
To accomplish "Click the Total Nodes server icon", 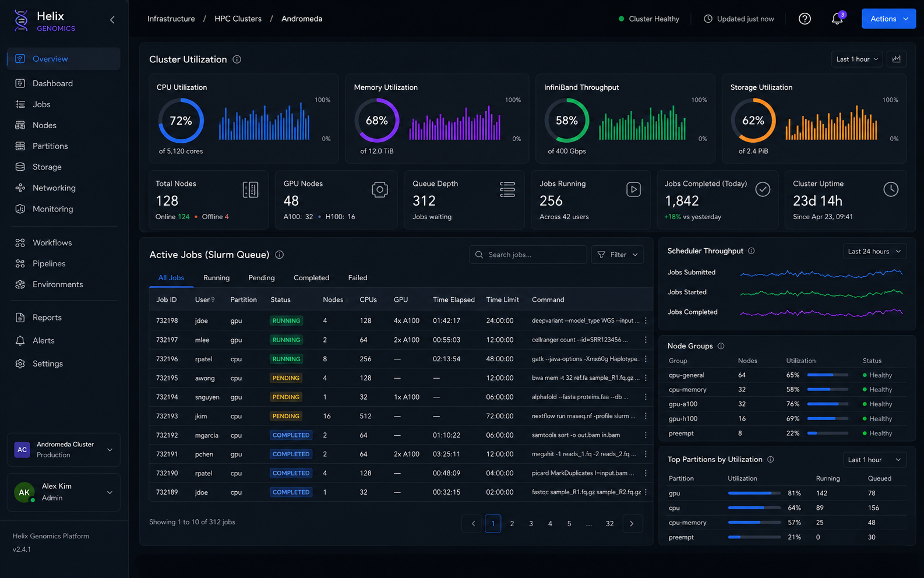I will point(251,189).
